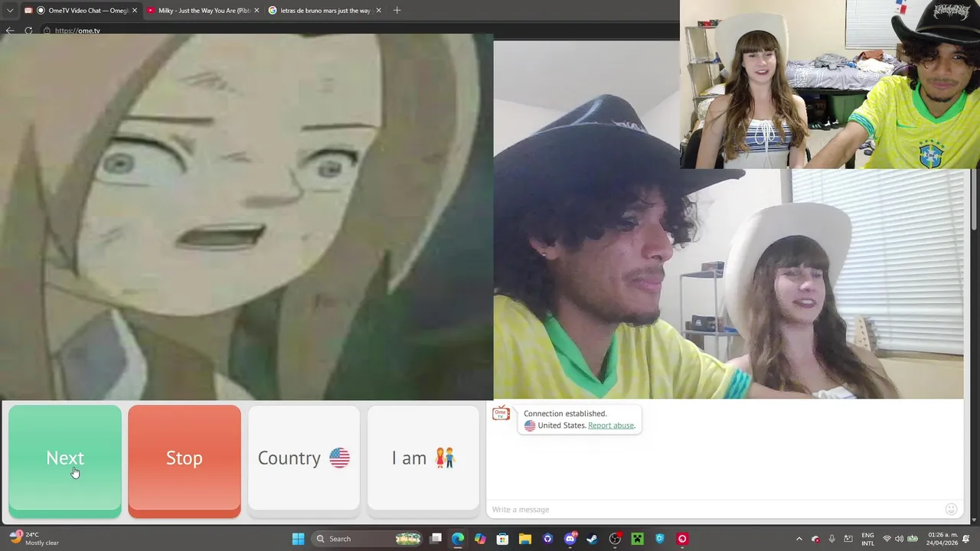Switch to the Milky - Just the Way You Are tab
The height and width of the screenshot is (551, 980).
point(203,11)
